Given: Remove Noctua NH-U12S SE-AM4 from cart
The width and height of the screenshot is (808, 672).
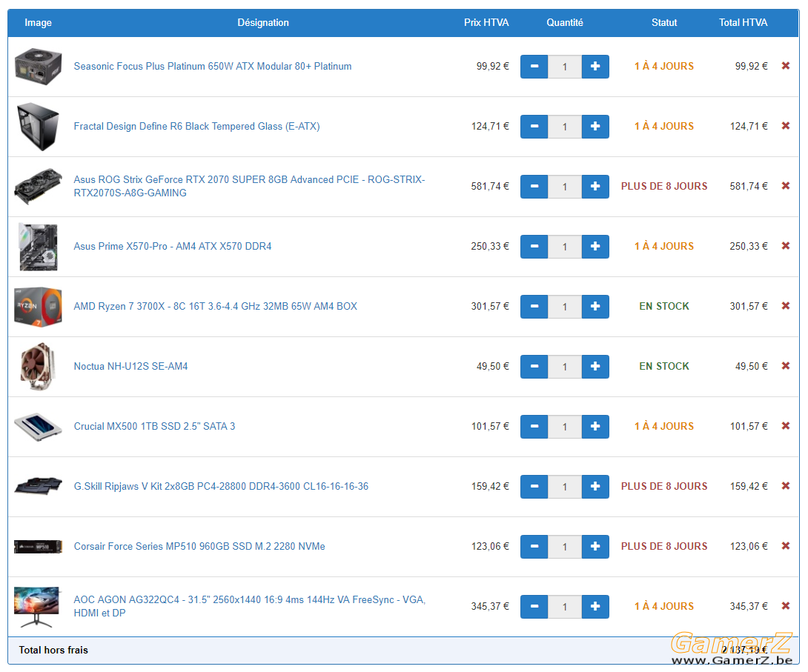Looking at the screenshot, I should (x=785, y=366).
